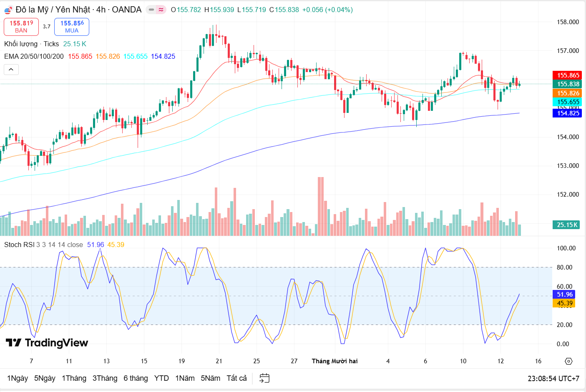Switch to the 1Tháng time range

(x=74, y=378)
